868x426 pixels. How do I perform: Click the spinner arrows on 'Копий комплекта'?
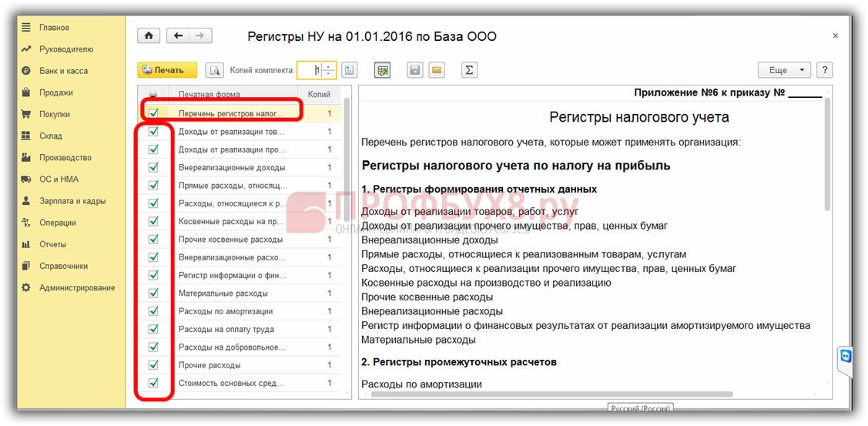329,70
